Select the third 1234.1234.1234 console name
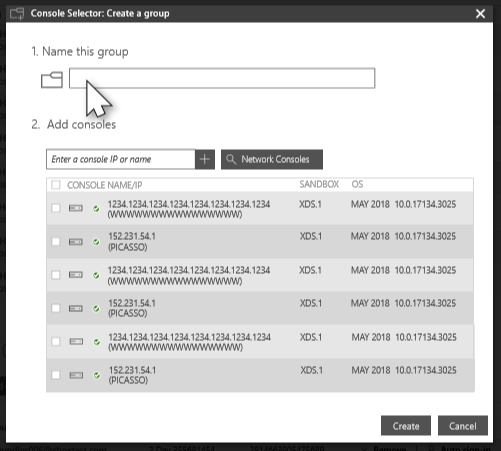This screenshot has width=501, height=451. 189,342
